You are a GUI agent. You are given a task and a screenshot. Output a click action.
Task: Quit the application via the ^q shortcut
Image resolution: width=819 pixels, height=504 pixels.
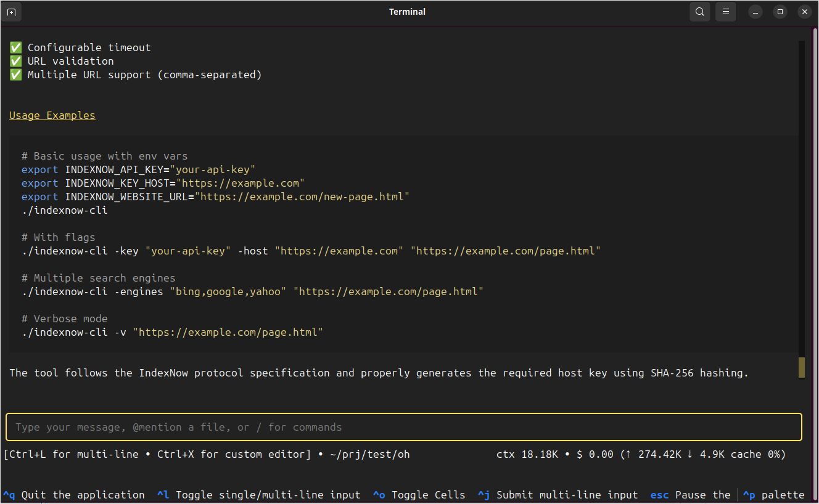(9, 494)
